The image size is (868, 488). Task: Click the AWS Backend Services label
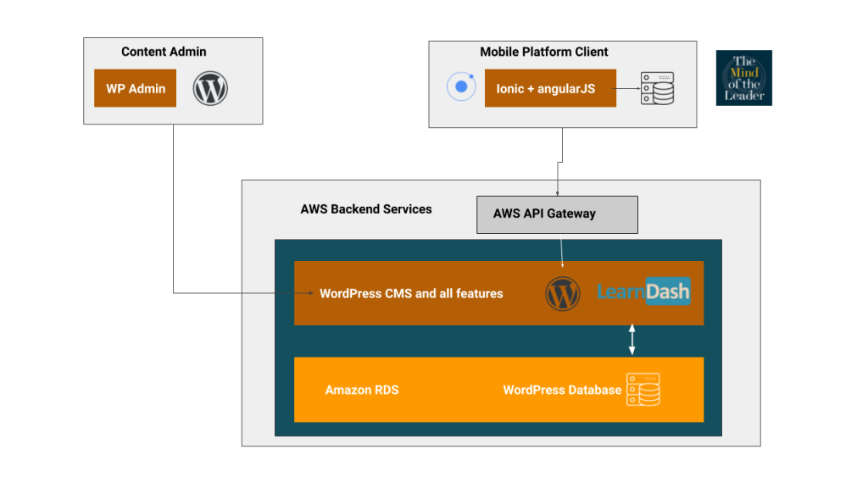[366, 209]
